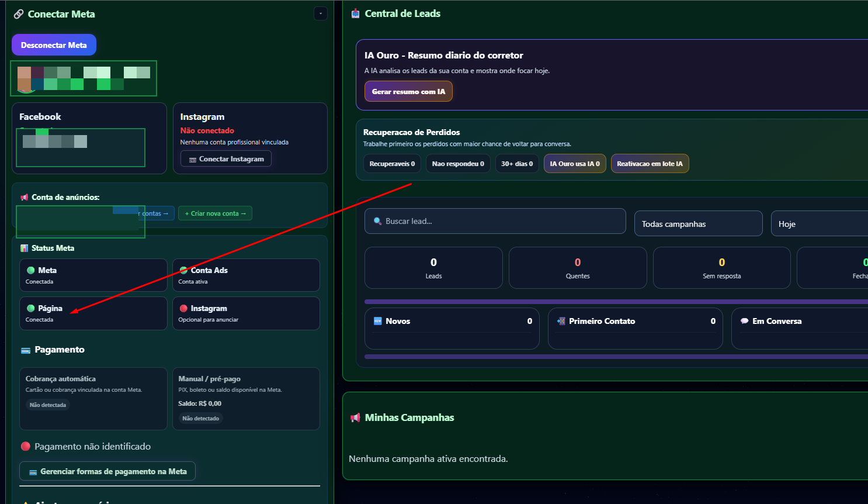This screenshot has height=504, width=868.
Task: Click the red status dot in Instagram status card
Action: click(x=183, y=308)
